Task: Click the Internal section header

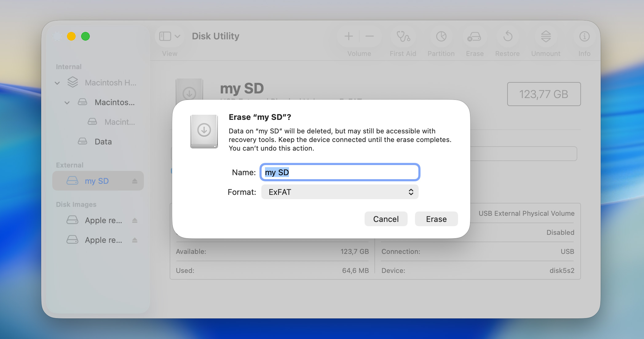Action: (69, 67)
